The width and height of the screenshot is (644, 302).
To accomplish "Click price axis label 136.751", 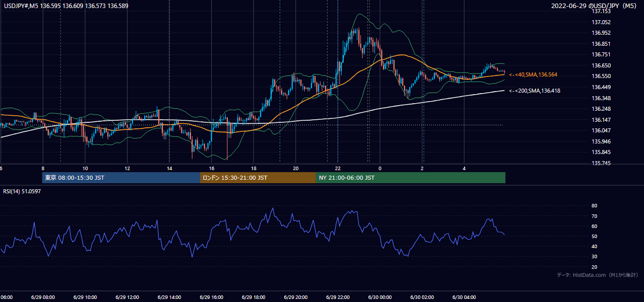I will point(601,54).
